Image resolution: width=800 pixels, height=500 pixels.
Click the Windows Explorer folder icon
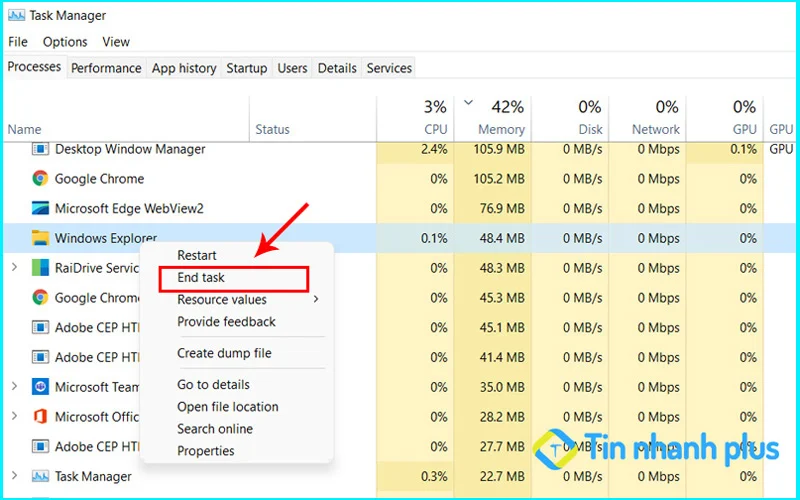coord(40,238)
